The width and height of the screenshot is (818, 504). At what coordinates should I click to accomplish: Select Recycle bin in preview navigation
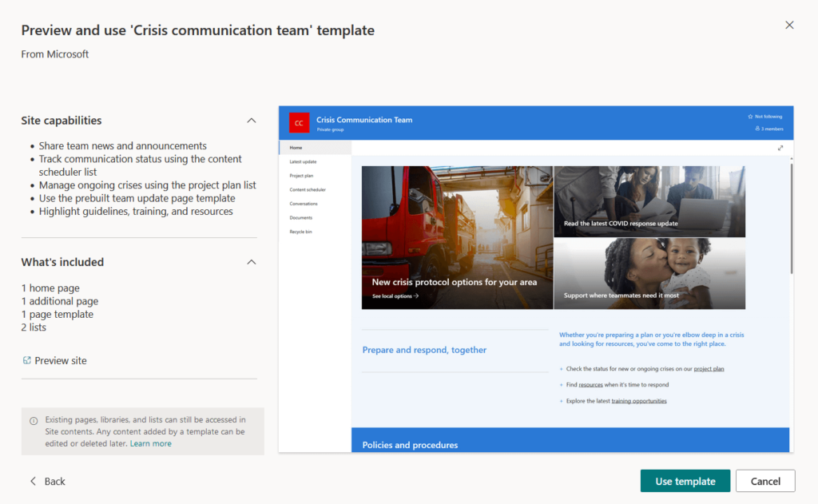301,232
